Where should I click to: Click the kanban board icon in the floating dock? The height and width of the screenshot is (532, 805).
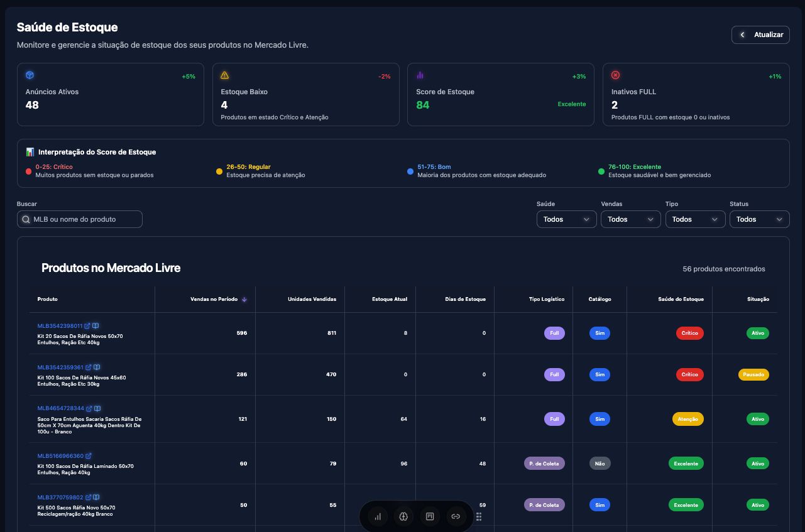(x=430, y=516)
